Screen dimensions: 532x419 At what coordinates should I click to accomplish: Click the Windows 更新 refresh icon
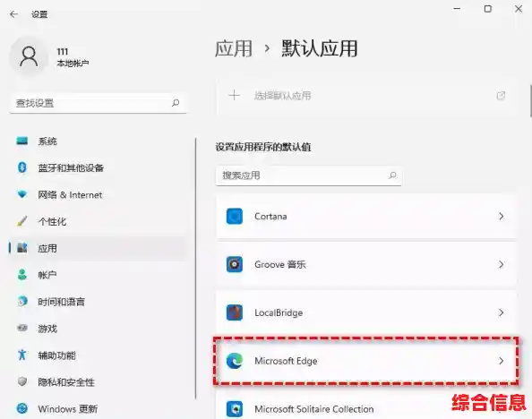click(22, 408)
